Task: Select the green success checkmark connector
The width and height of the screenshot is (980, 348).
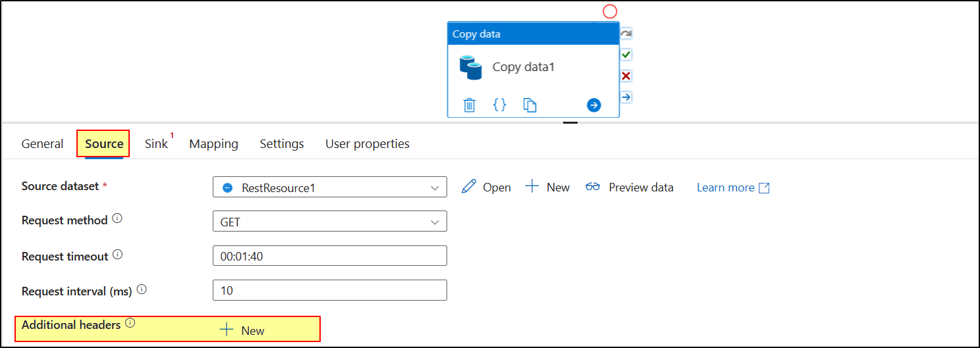Action: click(x=626, y=55)
